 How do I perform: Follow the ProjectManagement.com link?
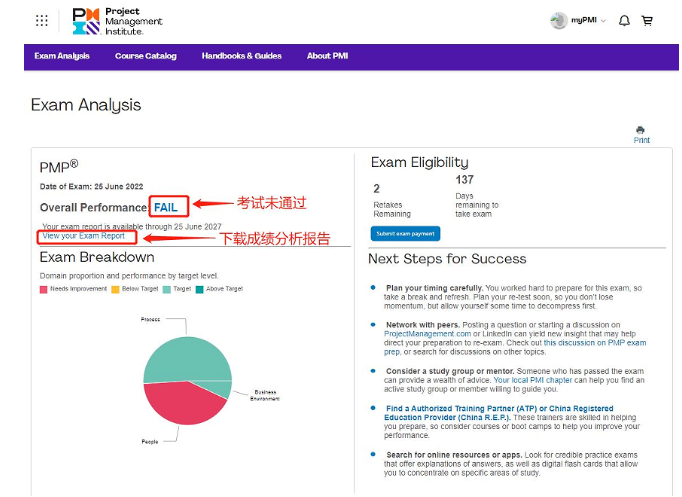click(426, 333)
